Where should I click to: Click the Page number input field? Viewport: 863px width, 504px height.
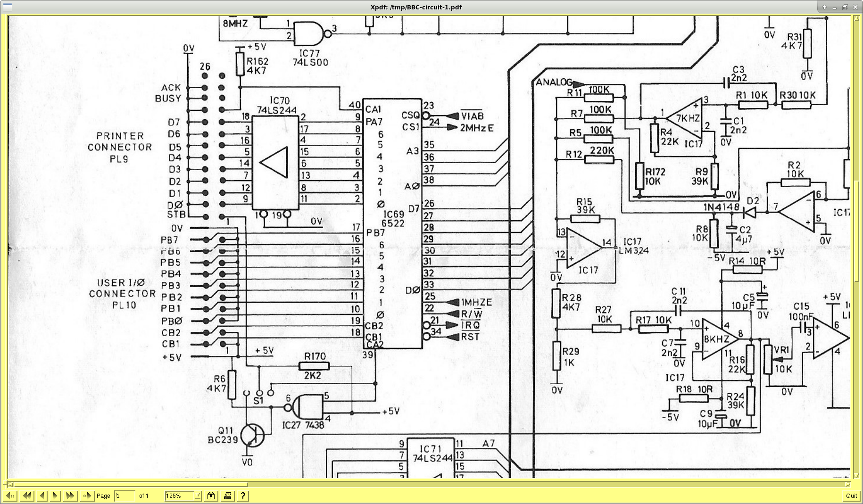coord(124,496)
